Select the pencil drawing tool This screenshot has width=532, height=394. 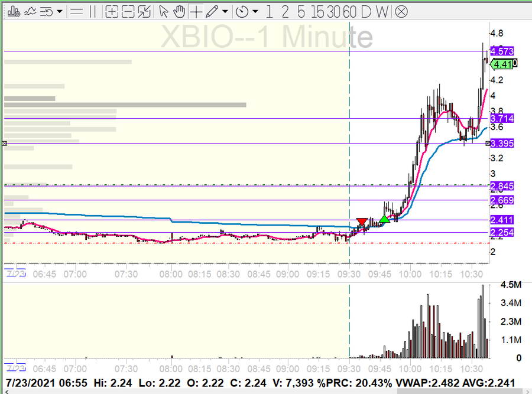[212, 12]
